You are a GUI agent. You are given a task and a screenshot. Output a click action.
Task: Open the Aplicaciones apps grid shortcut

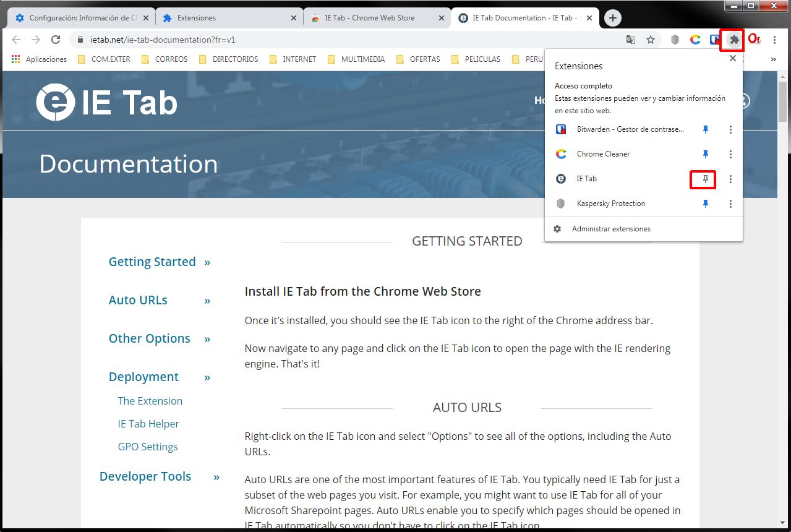[39, 59]
